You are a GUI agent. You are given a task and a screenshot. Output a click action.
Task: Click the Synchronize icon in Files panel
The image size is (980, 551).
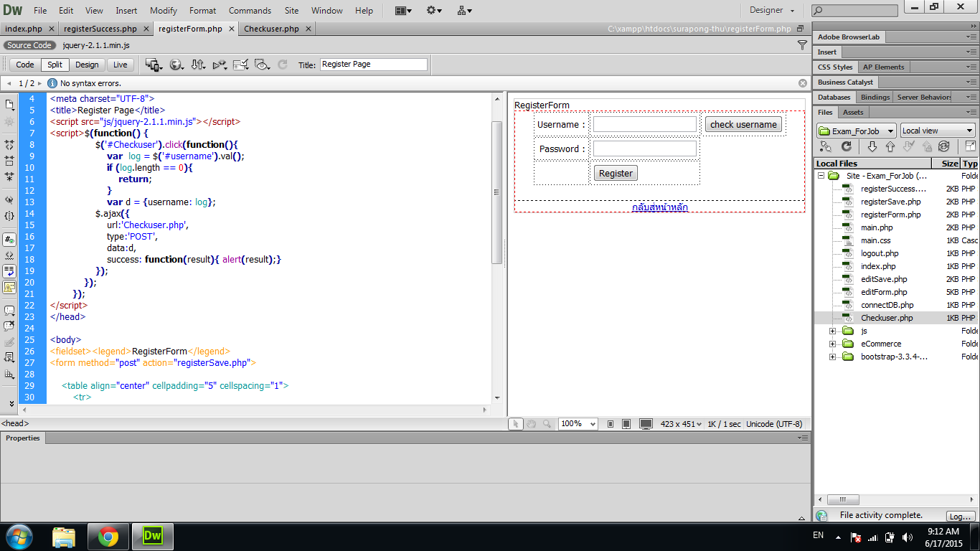coord(943,146)
